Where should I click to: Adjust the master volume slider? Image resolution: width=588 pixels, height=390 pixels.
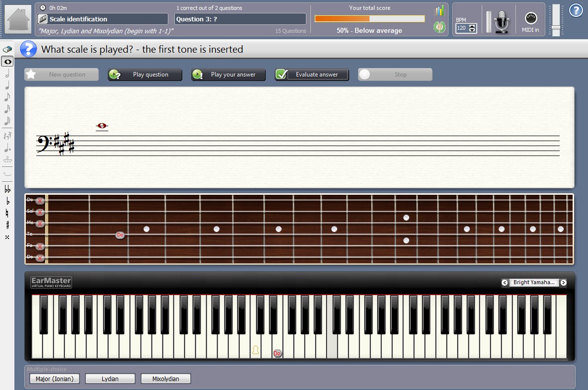[x=556, y=27]
